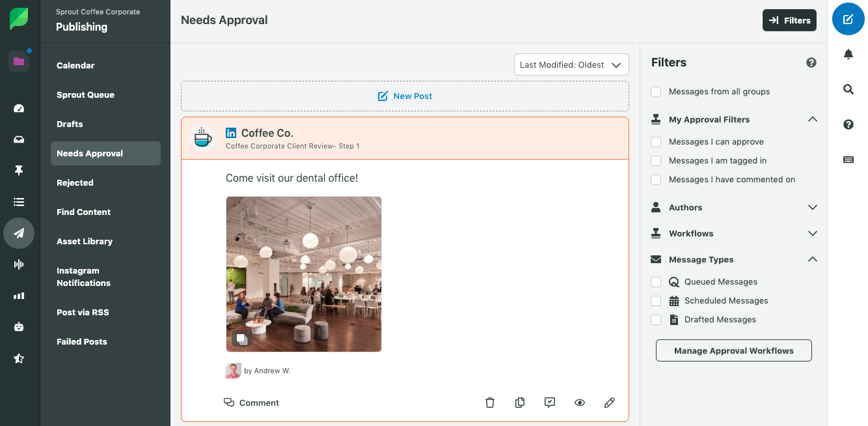The height and width of the screenshot is (426, 868).
Task: Select Needs Approval in the menu
Action: (x=105, y=153)
